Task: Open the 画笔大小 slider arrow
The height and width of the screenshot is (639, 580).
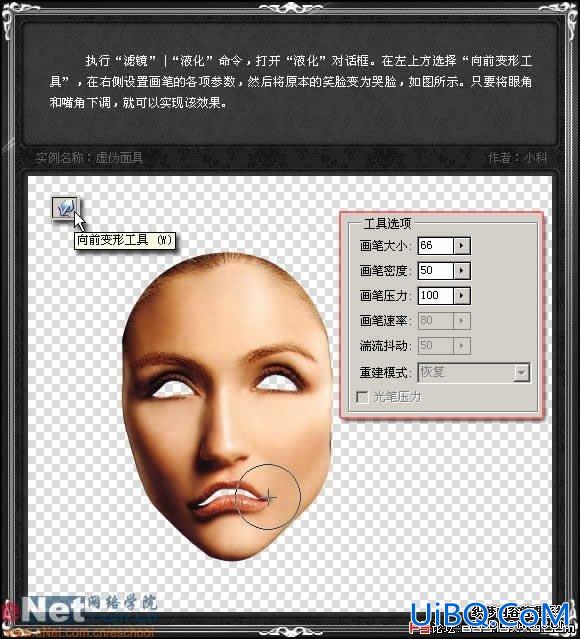Action: pyautogui.click(x=462, y=246)
